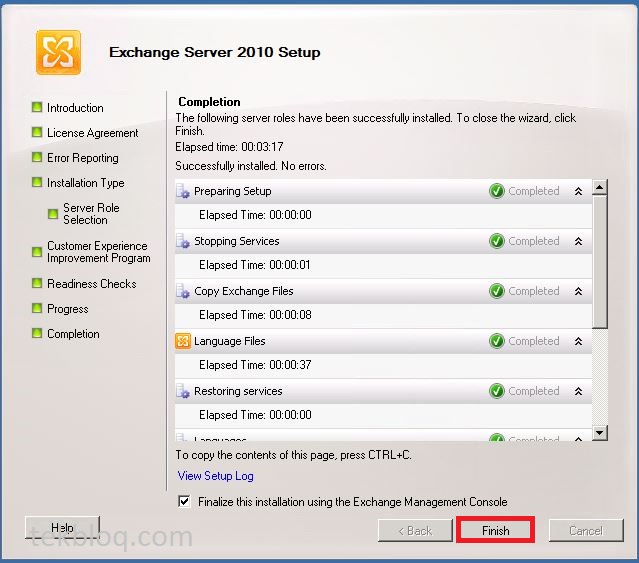Select Customer Experience Improvement Program step
639x563 pixels.
pos(99,252)
